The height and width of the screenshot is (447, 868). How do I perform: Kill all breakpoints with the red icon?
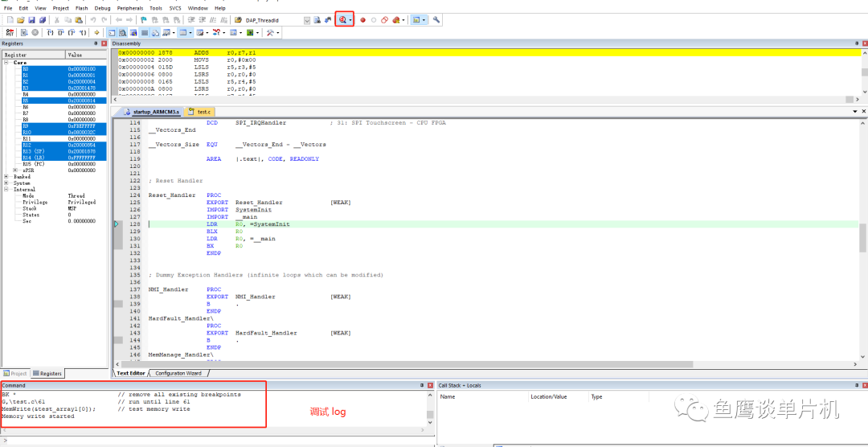point(395,20)
